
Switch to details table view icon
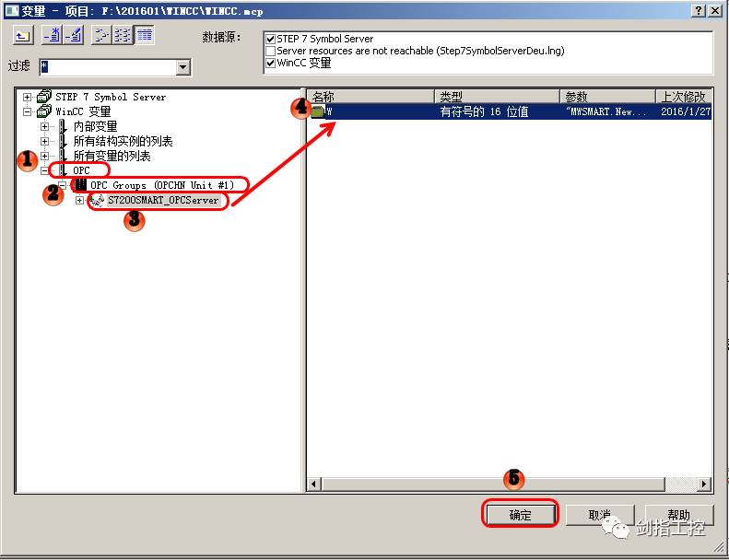[145, 35]
